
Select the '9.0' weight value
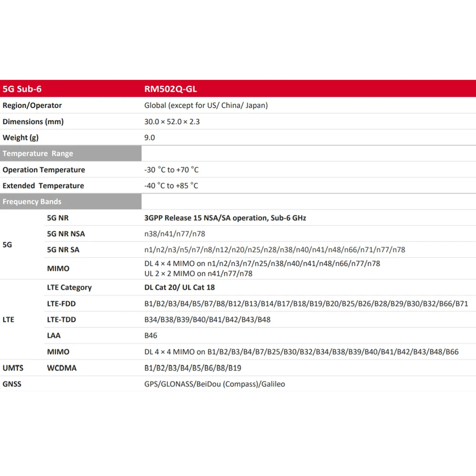click(149, 138)
